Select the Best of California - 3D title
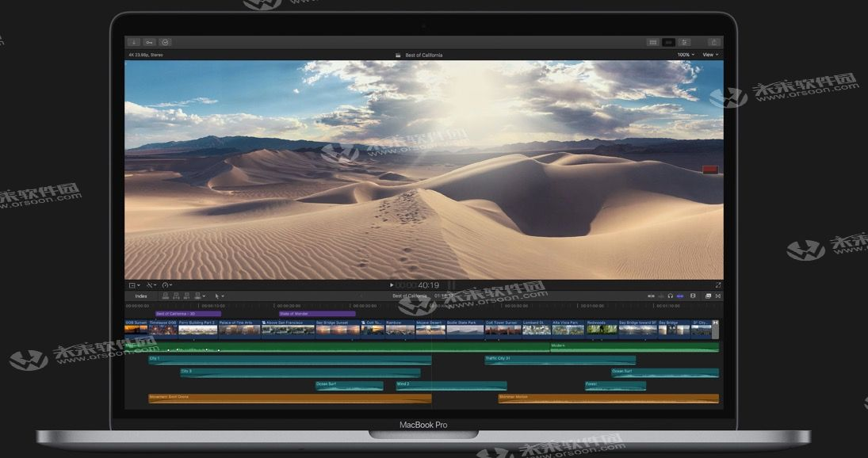Image resolution: width=868 pixels, height=458 pixels. pos(188,314)
